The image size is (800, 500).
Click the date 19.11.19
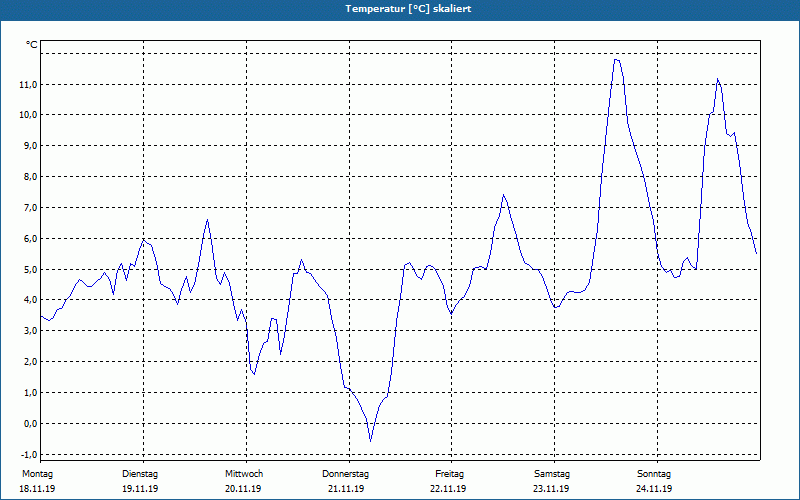point(140,489)
